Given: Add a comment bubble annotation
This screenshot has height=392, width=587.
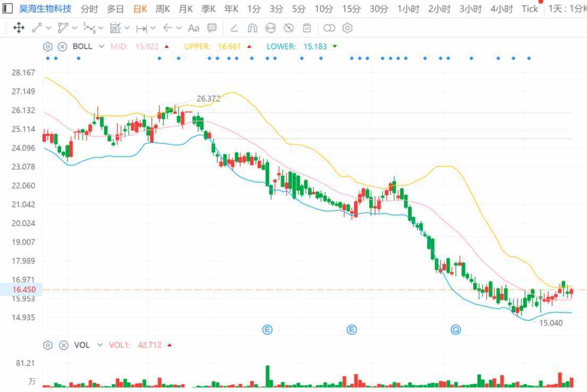Looking at the screenshot, I should (x=212, y=28).
